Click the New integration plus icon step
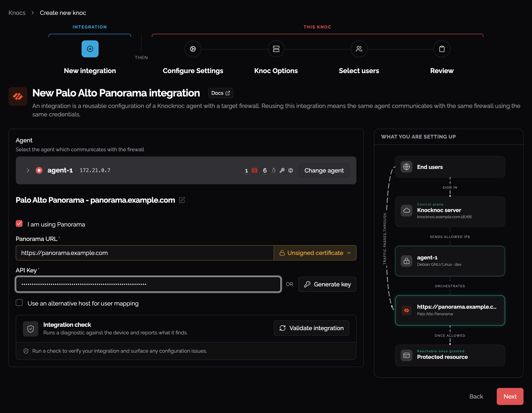Screen dimensions: 532x413 click(90, 49)
